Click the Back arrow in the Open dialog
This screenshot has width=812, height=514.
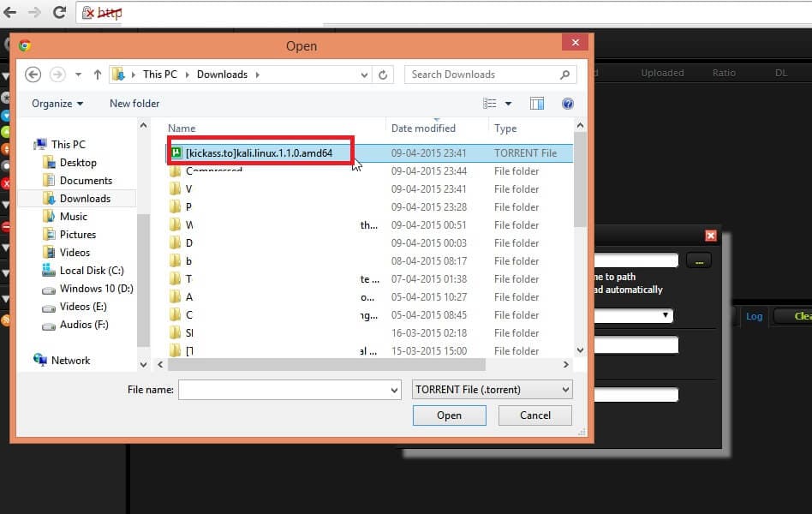(x=33, y=75)
